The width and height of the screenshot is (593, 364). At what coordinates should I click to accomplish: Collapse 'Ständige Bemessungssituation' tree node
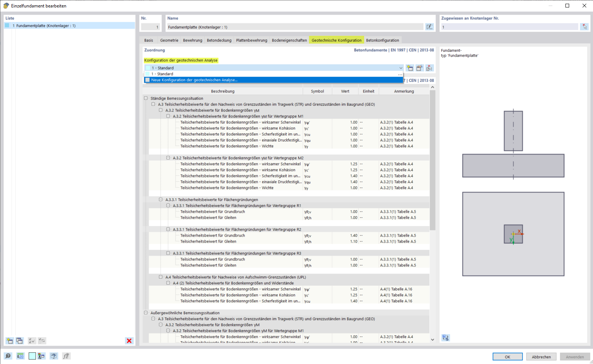click(146, 98)
